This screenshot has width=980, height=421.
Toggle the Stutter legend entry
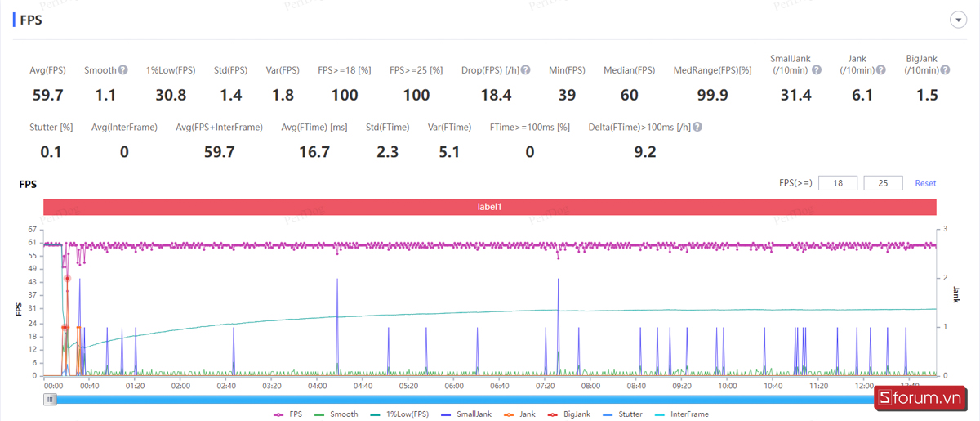coord(622,414)
